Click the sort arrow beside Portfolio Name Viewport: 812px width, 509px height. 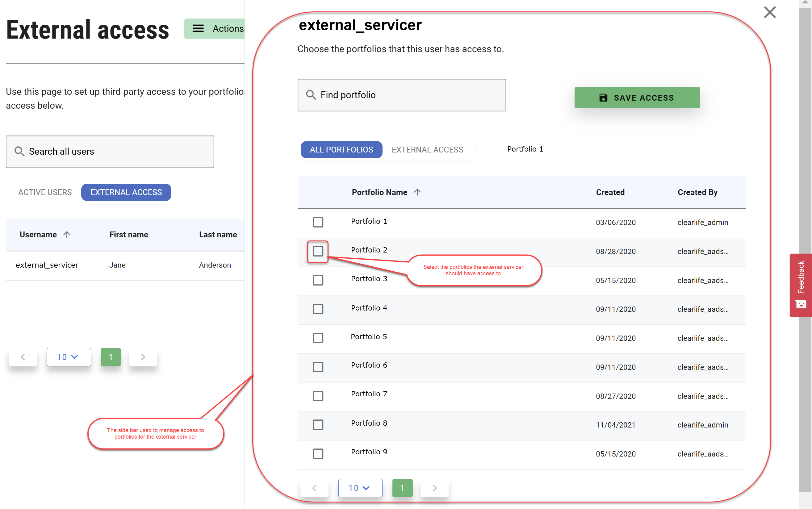coord(417,192)
